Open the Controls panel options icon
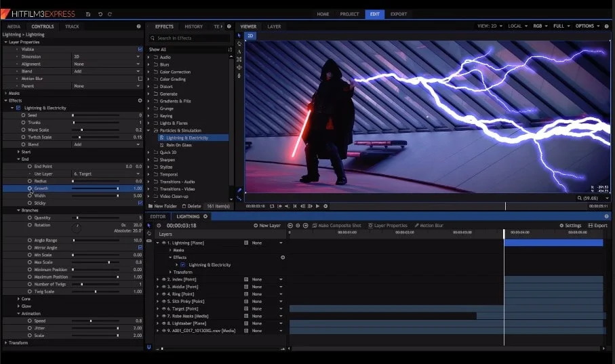615x364 pixels. (x=138, y=26)
